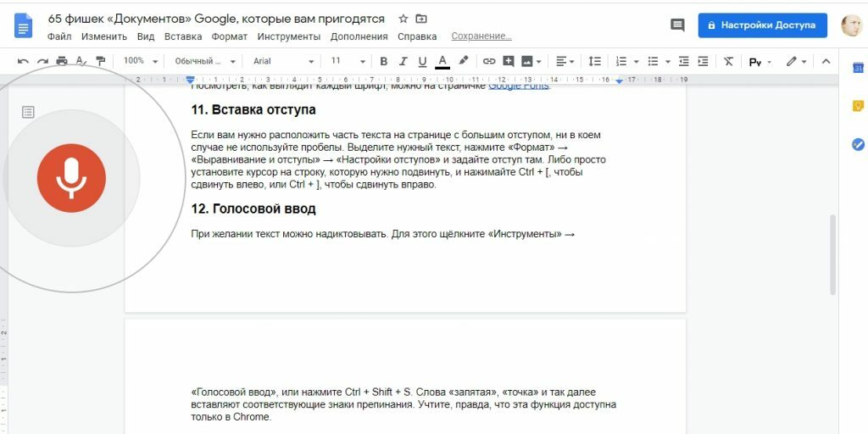Toggle italic formatting

[x=403, y=61]
